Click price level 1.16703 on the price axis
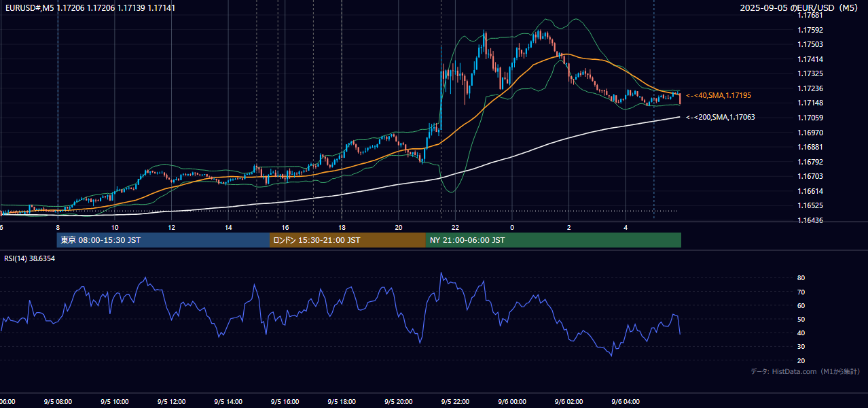The height and width of the screenshot is (408, 868). click(810, 176)
